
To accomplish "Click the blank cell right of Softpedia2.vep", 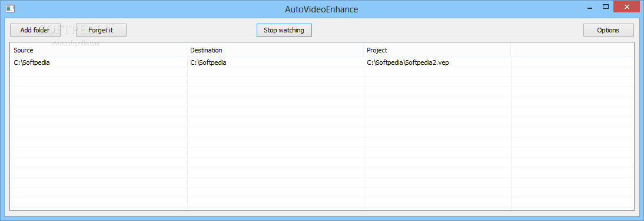I will (x=572, y=62).
